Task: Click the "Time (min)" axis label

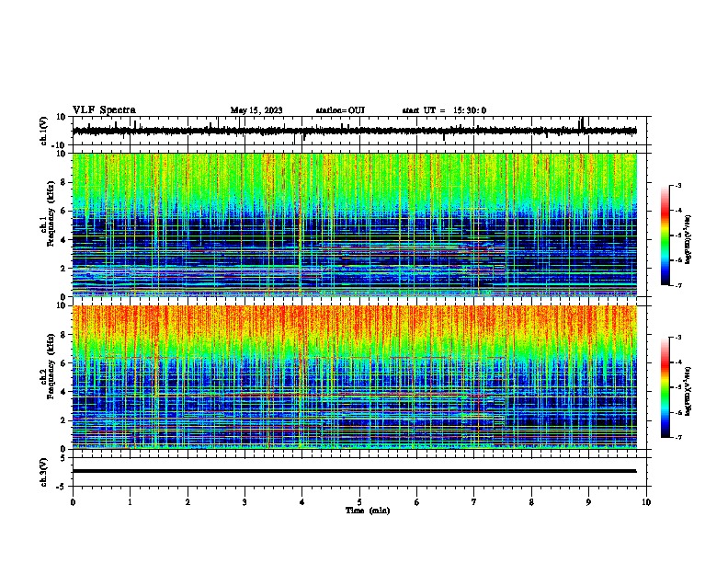Action: coord(368,511)
